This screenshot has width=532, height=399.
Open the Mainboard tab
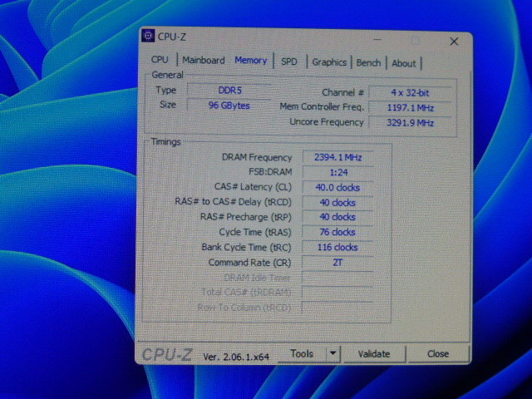click(203, 61)
